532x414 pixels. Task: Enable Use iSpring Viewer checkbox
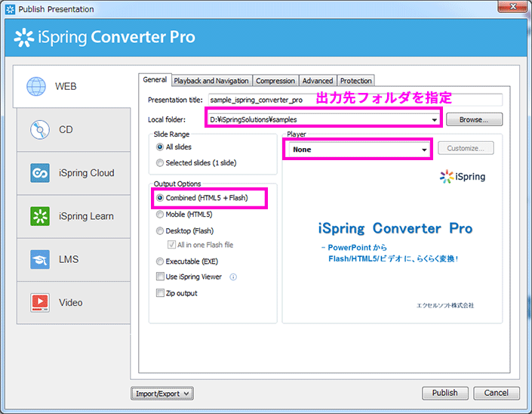[x=160, y=277]
